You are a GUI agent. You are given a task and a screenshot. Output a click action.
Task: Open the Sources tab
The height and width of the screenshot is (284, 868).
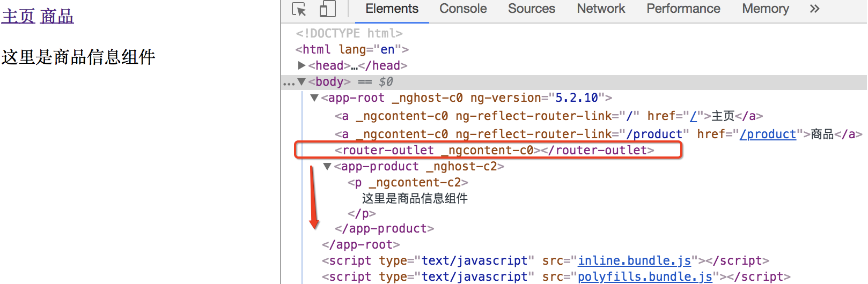532,9
